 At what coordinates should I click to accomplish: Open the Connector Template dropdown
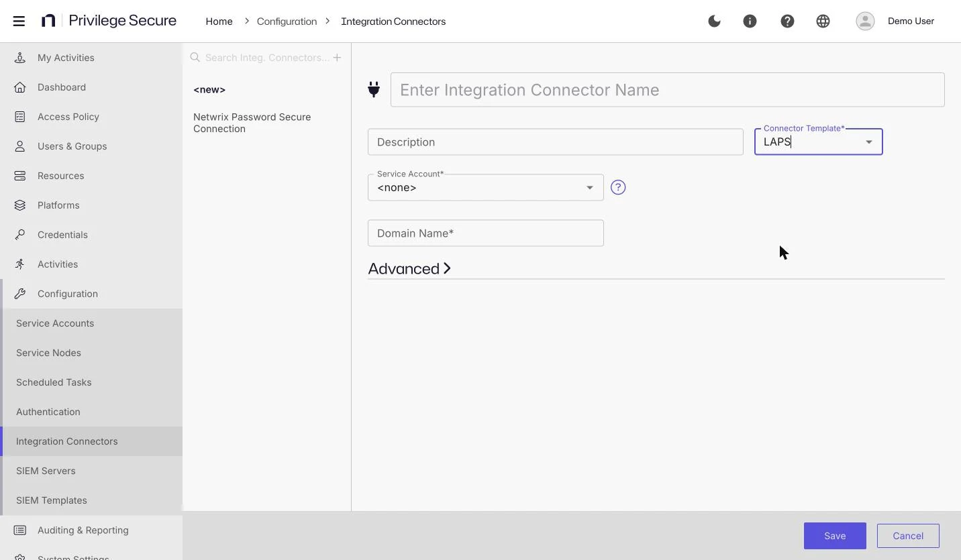818,142
